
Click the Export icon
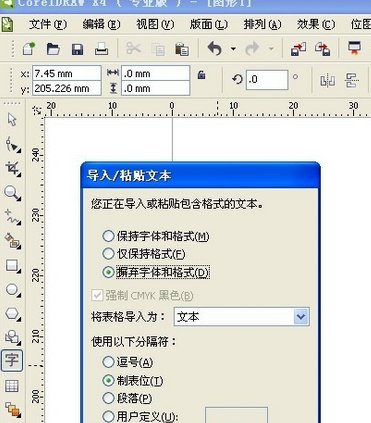pos(323,49)
